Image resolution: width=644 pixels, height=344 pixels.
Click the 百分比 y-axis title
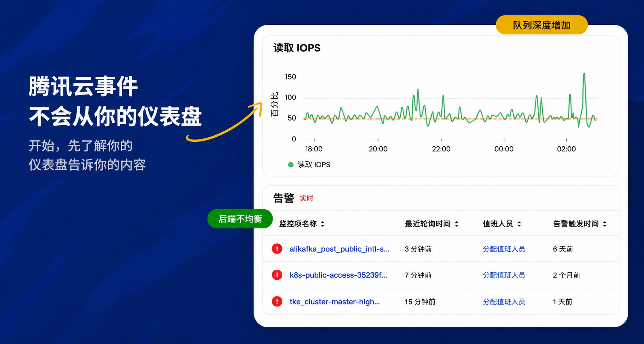[275, 104]
